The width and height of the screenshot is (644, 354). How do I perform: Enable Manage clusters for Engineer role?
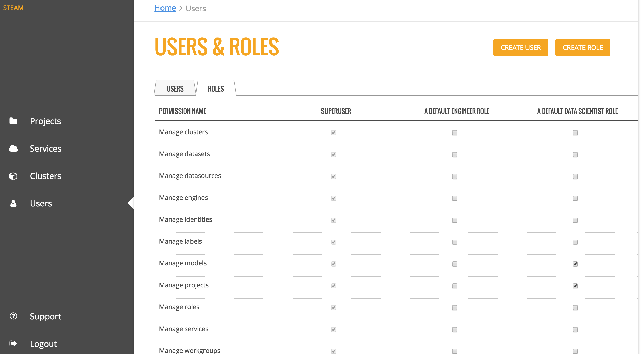pyautogui.click(x=455, y=133)
